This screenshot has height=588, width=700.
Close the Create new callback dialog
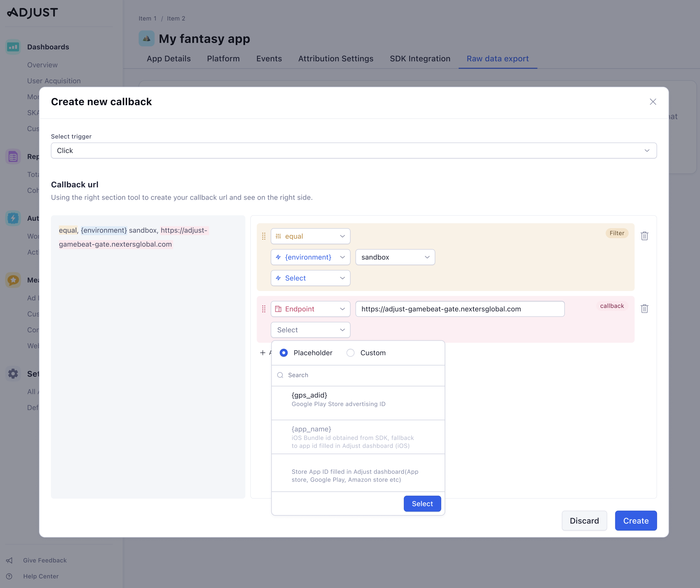653,102
